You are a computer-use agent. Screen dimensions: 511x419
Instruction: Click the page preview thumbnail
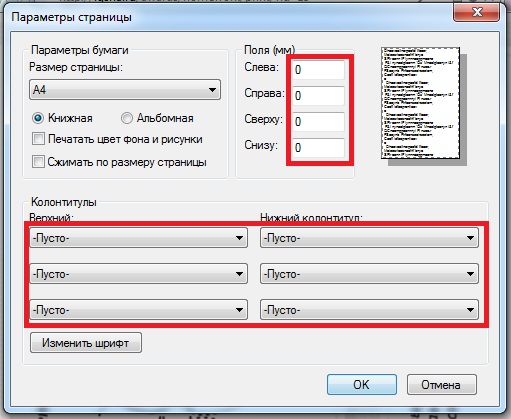coord(421,103)
